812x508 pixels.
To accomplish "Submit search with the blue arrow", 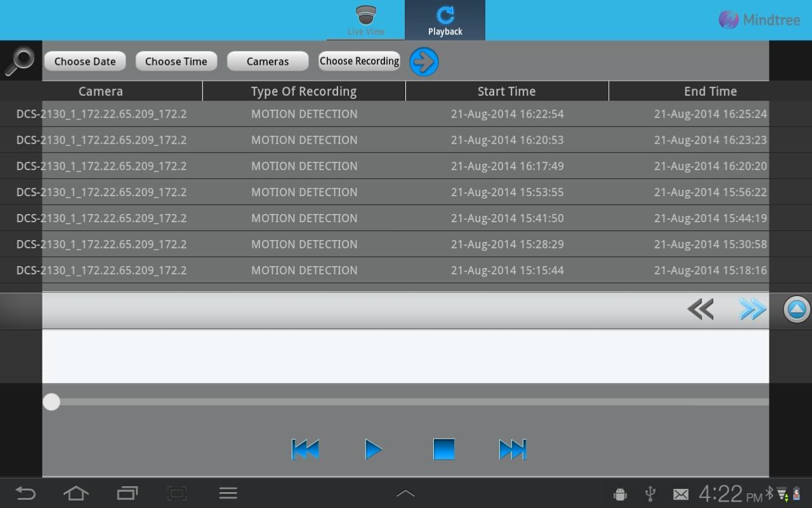I will [x=424, y=61].
